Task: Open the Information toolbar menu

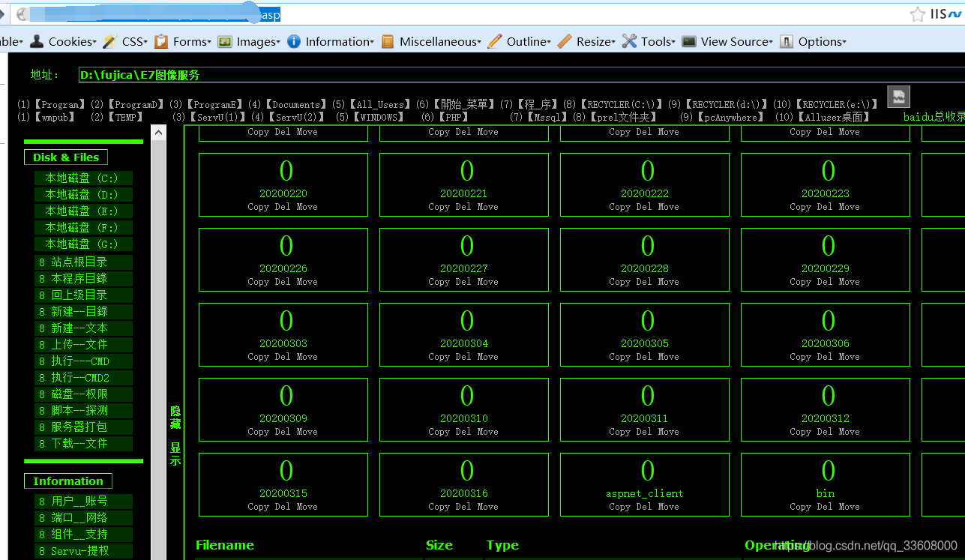Action: click(x=331, y=41)
